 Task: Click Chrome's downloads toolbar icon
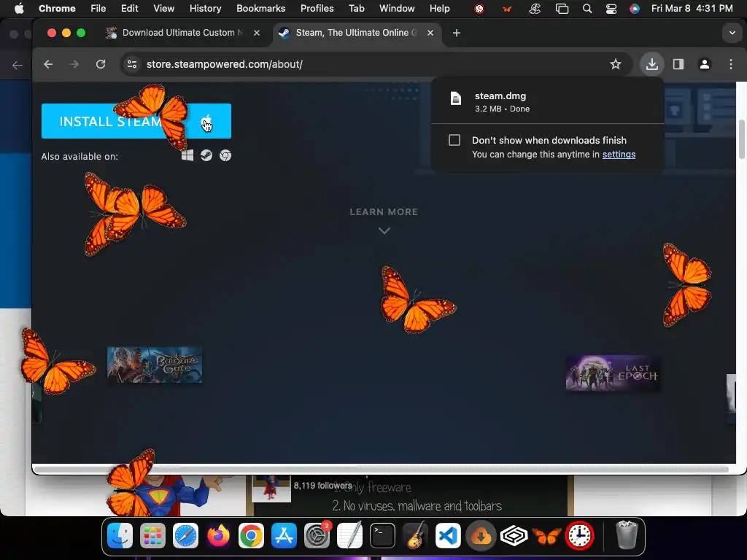coord(651,64)
